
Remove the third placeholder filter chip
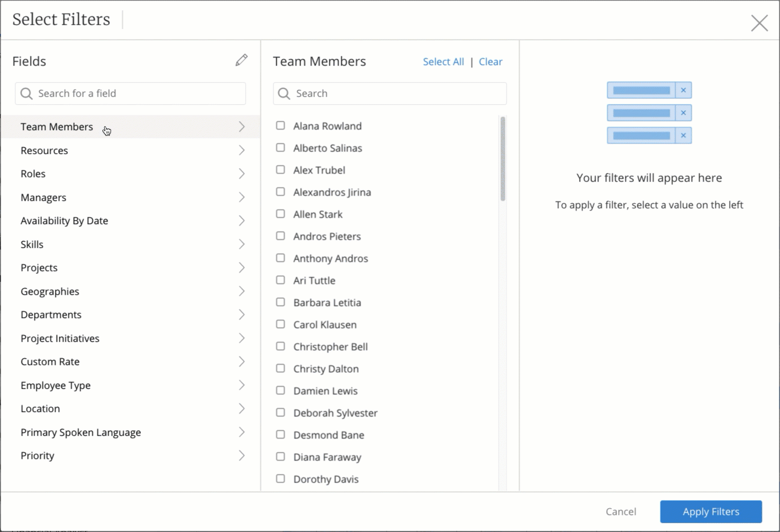(683, 135)
